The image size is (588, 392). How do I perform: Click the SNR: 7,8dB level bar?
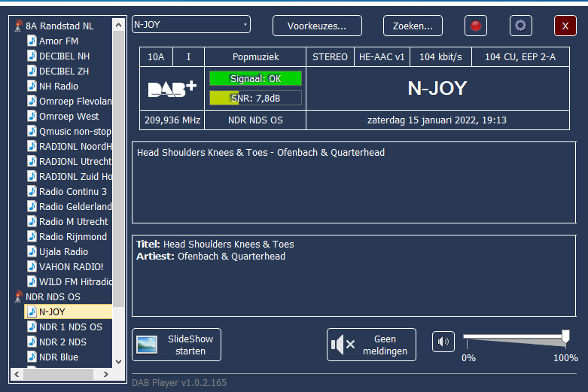coord(255,98)
